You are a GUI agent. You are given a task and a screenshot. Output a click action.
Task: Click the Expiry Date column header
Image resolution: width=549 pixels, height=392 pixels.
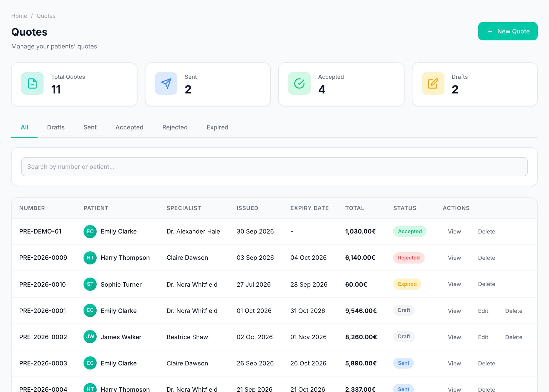coord(309,208)
